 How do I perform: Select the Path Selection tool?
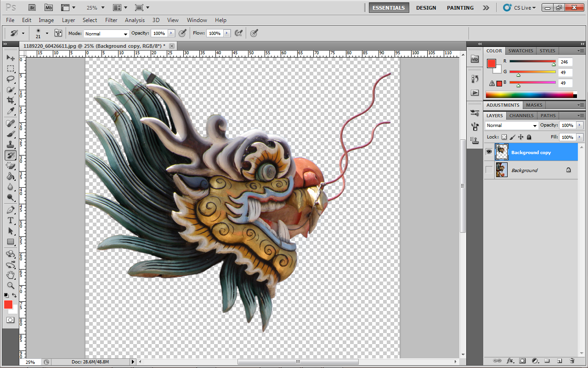11,231
